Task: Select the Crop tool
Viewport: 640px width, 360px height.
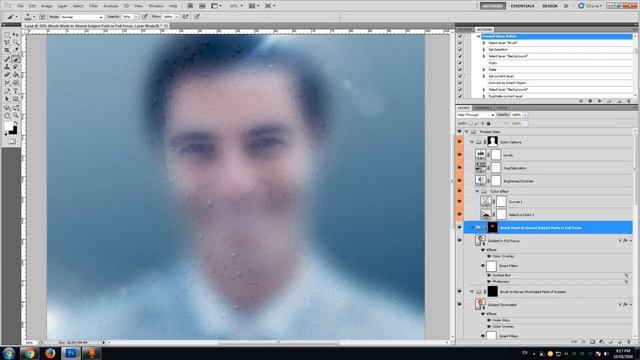Action: [x=7, y=51]
